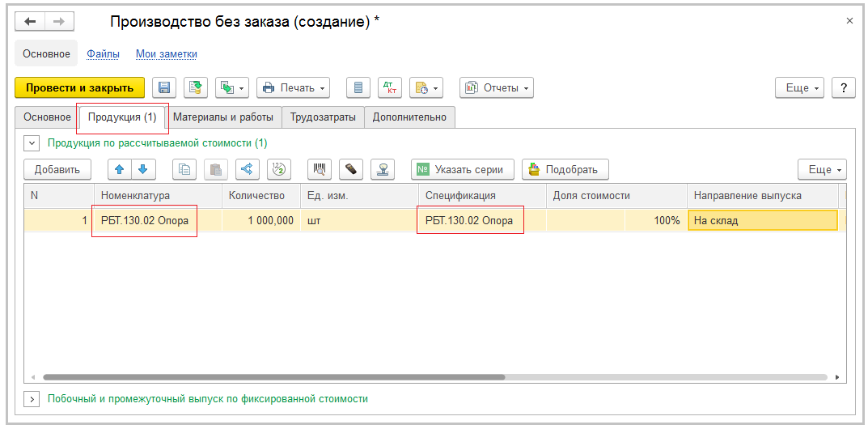The width and height of the screenshot is (868, 429).
Task: Move the row up with blue arrow
Action: [x=120, y=169]
